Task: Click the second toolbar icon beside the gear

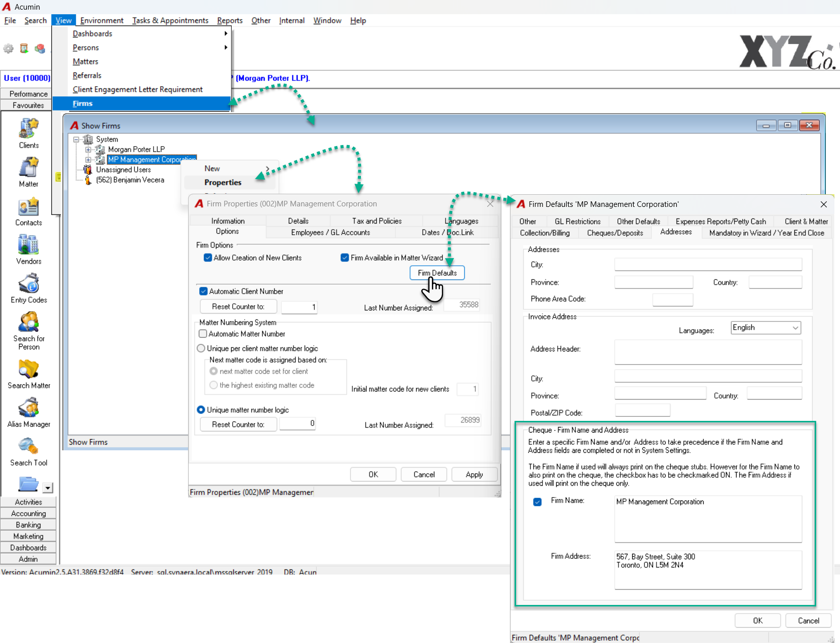Action: pos(24,49)
